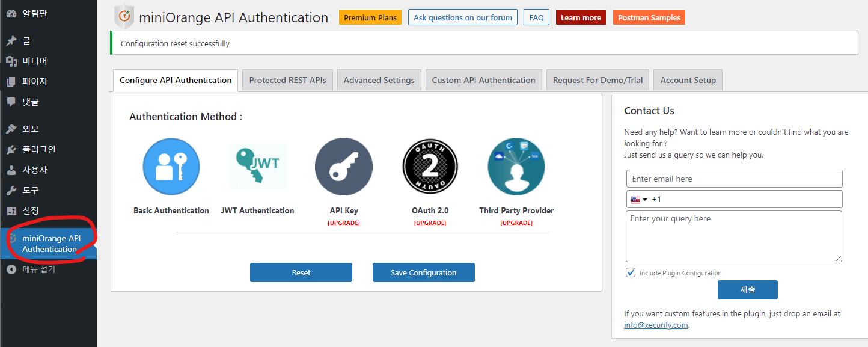Collapse sidebar with 메뉴 접기
This screenshot has height=347, width=868.
pyautogui.click(x=48, y=269)
